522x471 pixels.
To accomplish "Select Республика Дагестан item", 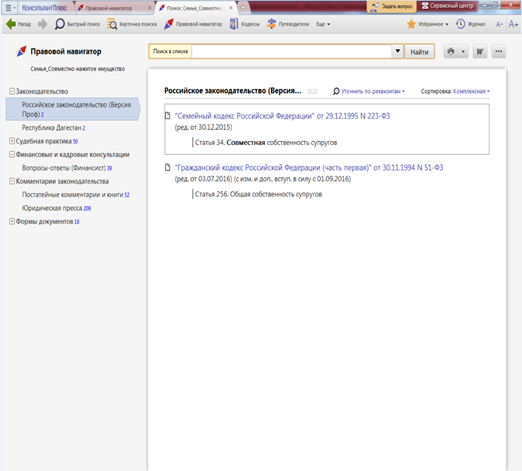I will (x=53, y=128).
